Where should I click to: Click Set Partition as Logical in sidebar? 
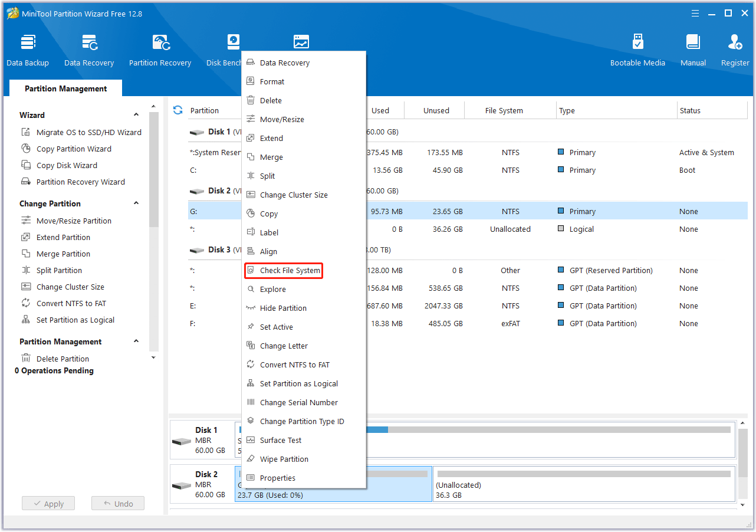coord(68,320)
